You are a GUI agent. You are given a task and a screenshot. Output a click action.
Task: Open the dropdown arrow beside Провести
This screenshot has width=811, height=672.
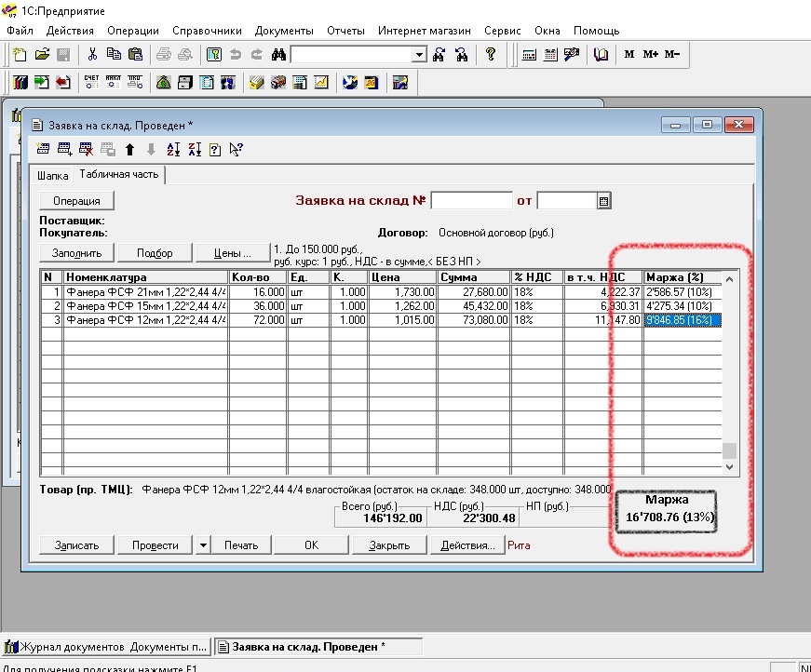[x=203, y=545]
